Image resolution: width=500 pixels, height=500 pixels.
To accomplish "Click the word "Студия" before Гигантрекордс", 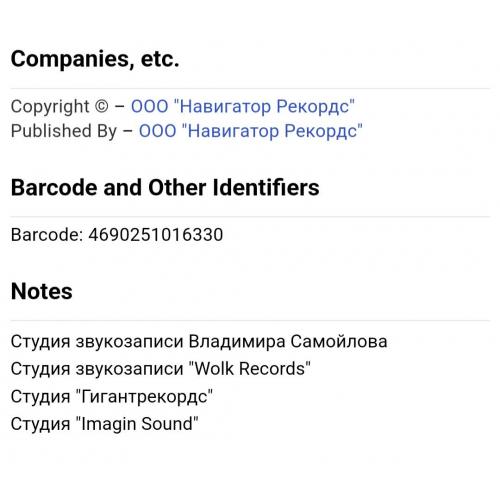I will (x=40, y=397).
